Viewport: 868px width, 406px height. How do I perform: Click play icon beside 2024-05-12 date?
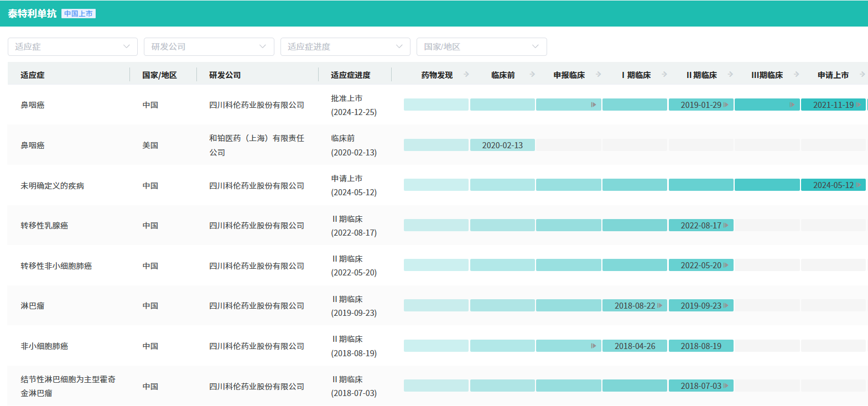pos(858,185)
